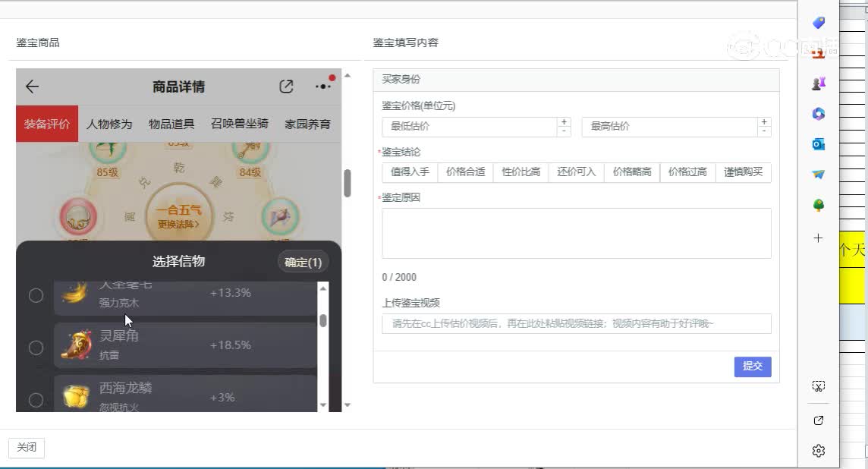Select the radio button for 灵犀角
868x469 pixels.
pyautogui.click(x=36, y=348)
